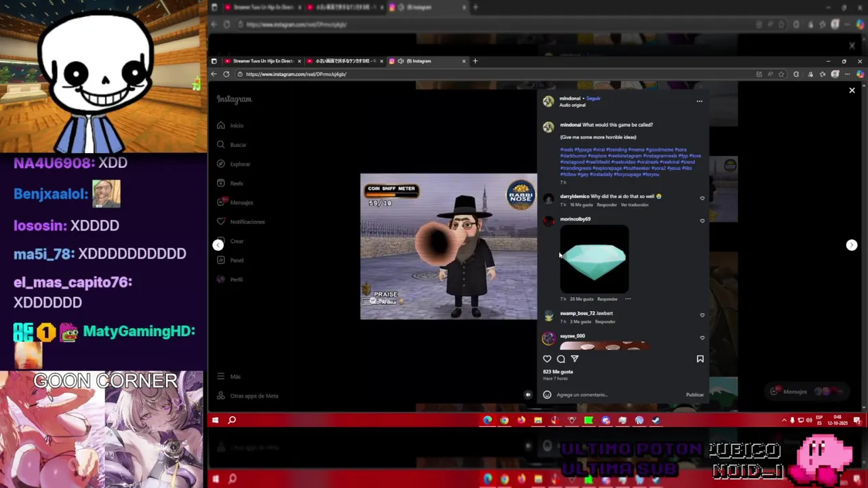The width and height of the screenshot is (868, 488).
Task: Open Copilot icon in browser toolbar
Action: click(x=860, y=74)
